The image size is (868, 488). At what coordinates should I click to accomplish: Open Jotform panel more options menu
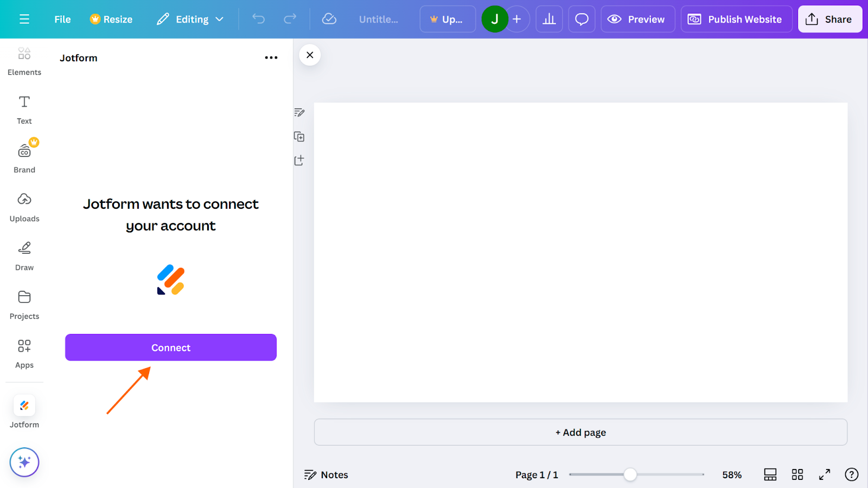(x=271, y=57)
